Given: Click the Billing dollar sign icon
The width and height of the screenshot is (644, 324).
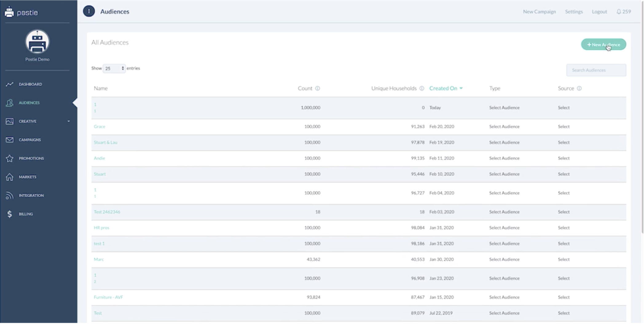Looking at the screenshot, I should [x=10, y=214].
